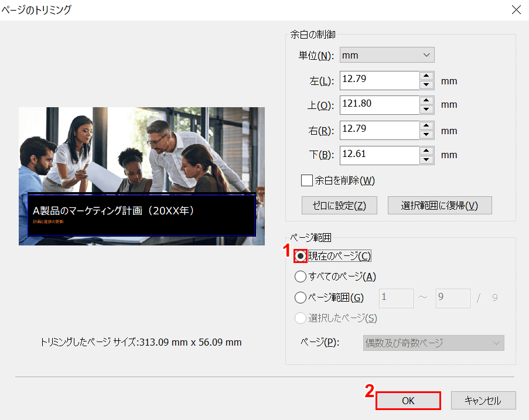Click the 下 margin field showing 12.61
This screenshot has height=420, width=529.
click(x=380, y=155)
